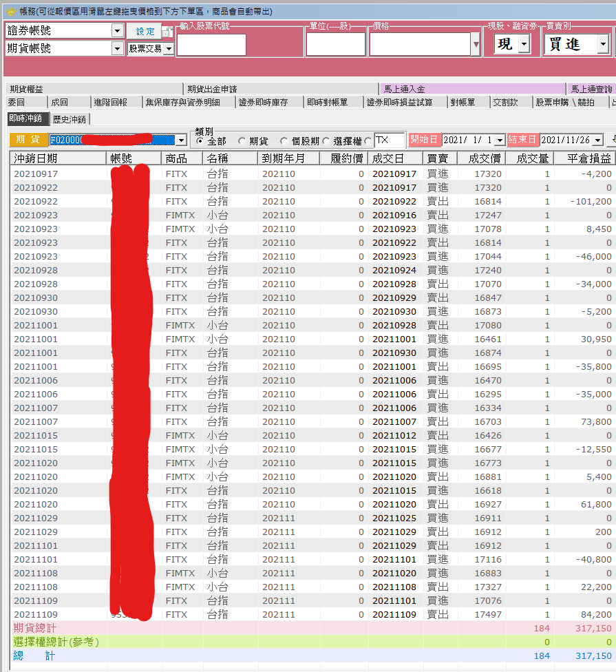Open the 結束日 date picker dropdown

(x=598, y=140)
